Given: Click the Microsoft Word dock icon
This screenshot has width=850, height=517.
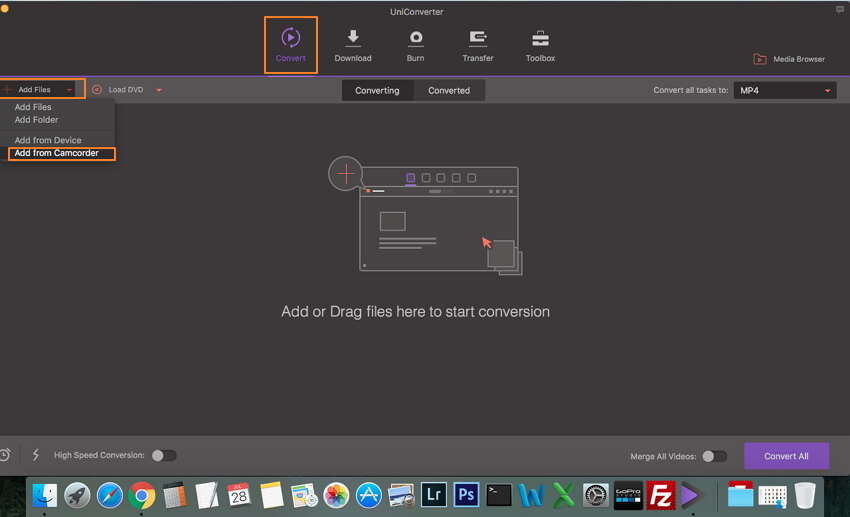Looking at the screenshot, I should tap(531, 495).
